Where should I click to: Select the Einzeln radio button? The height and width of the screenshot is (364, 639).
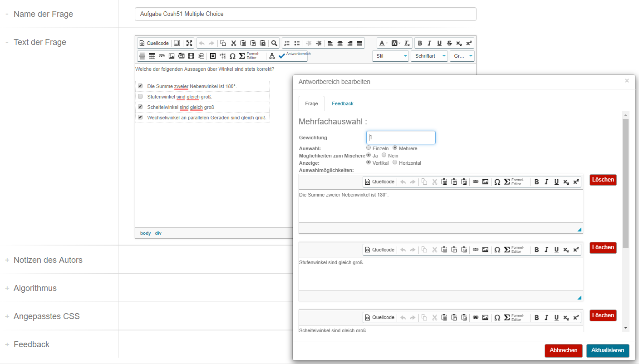(369, 148)
